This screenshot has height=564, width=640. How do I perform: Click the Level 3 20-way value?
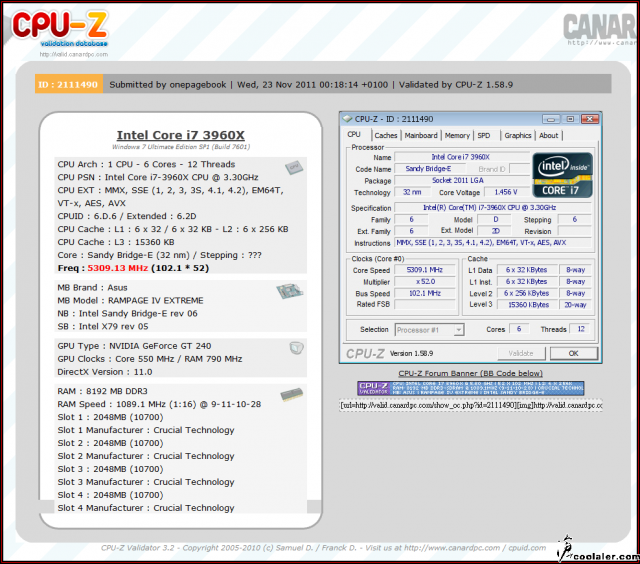pos(575,305)
